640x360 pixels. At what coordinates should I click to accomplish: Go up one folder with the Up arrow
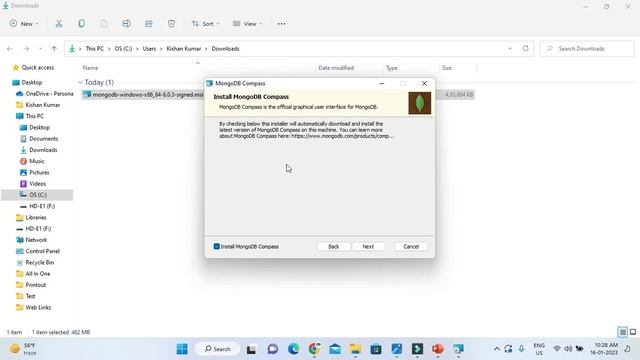coord(54,49)
